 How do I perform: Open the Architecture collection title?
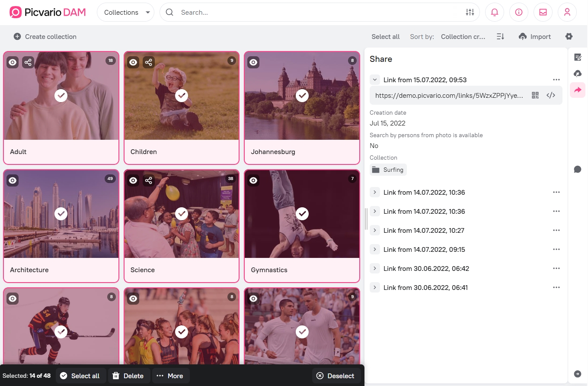pyautogui.click(x=29, y=270)
